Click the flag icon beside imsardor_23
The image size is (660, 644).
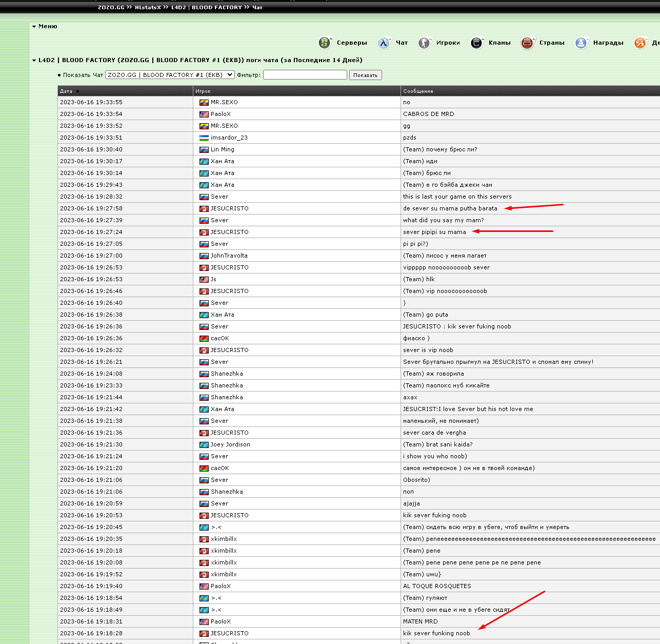[x=204, y=138]
